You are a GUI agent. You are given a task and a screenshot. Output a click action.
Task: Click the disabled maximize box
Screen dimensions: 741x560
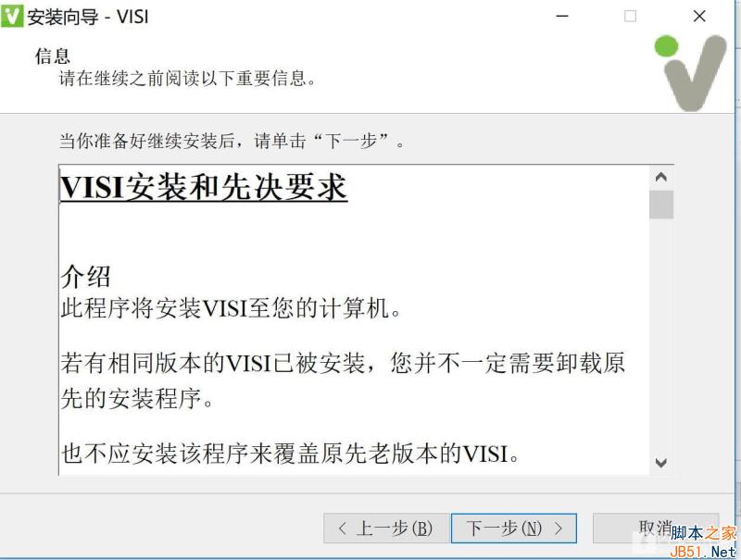pos(630,16)
